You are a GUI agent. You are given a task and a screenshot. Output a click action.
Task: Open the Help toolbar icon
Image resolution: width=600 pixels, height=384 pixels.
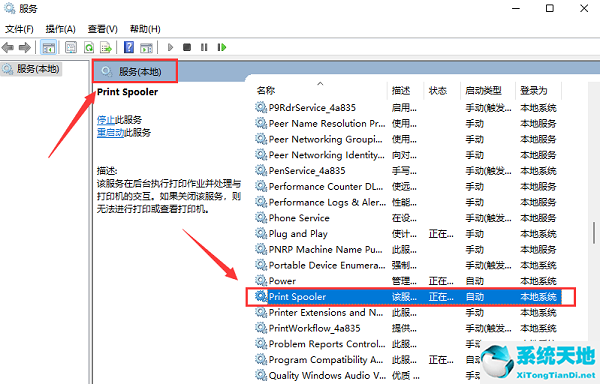[129, 47]
